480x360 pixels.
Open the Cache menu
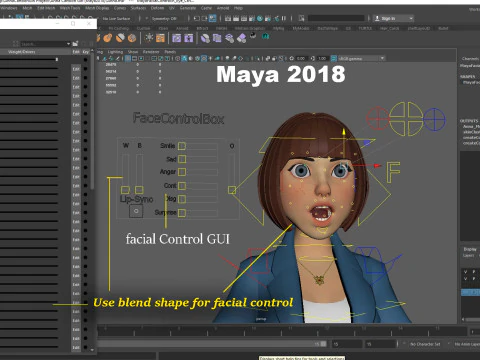pyautogui.click(x=206, y=8)
